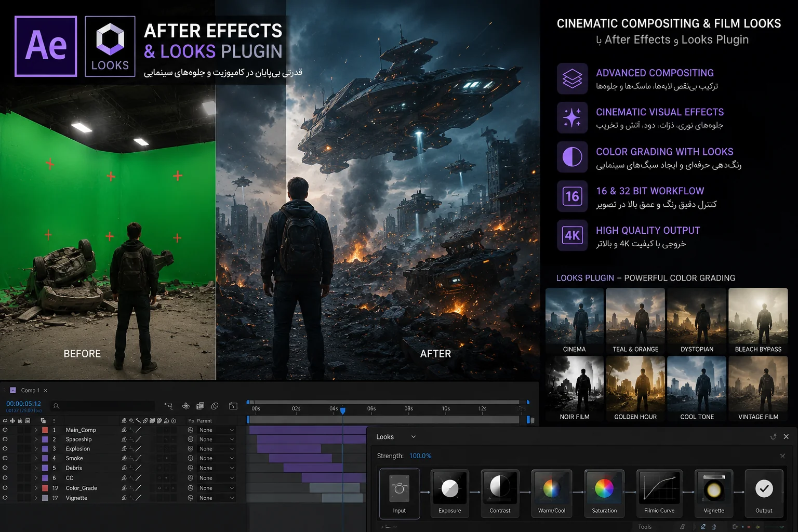
Task: Expand the Explosion layer properties
Action: click(36, 449)
